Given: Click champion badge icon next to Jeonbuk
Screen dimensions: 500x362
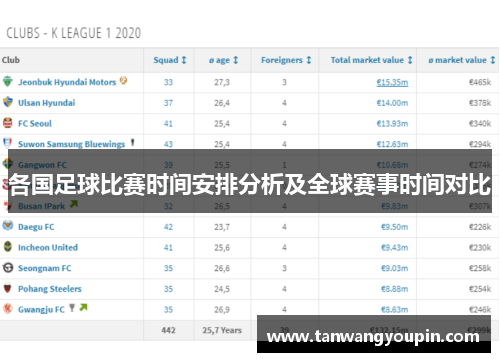Looking at the screenshot, I should [123, 80].
